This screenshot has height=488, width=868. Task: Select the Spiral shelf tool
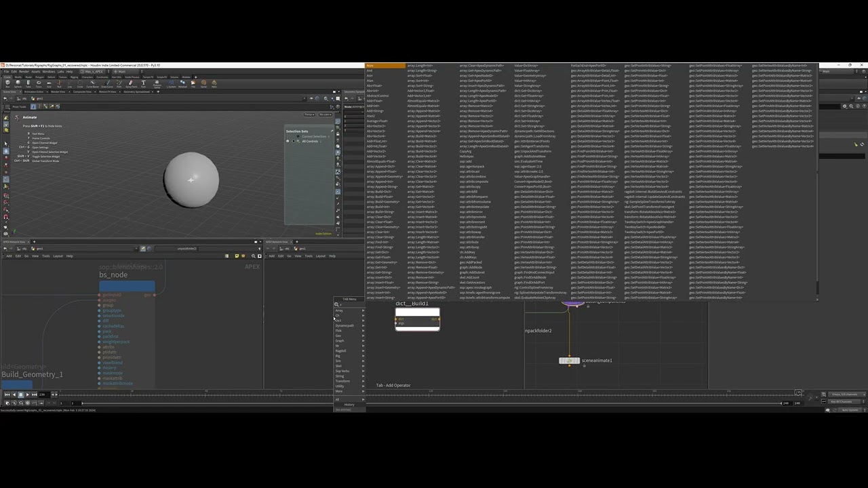203,84
